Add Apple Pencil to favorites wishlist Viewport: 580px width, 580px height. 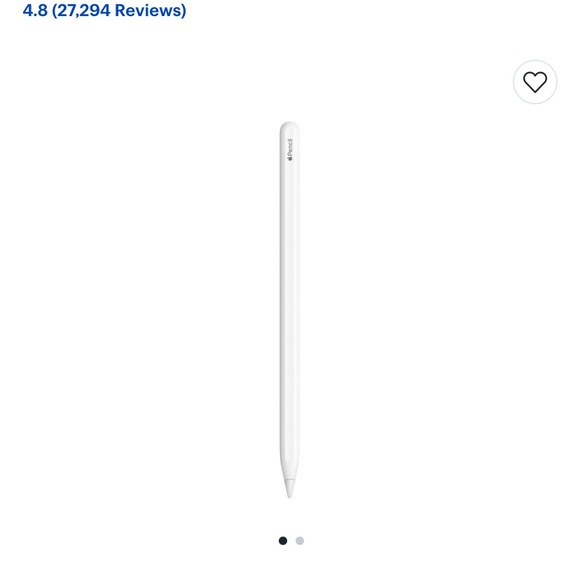coord(535,82)
